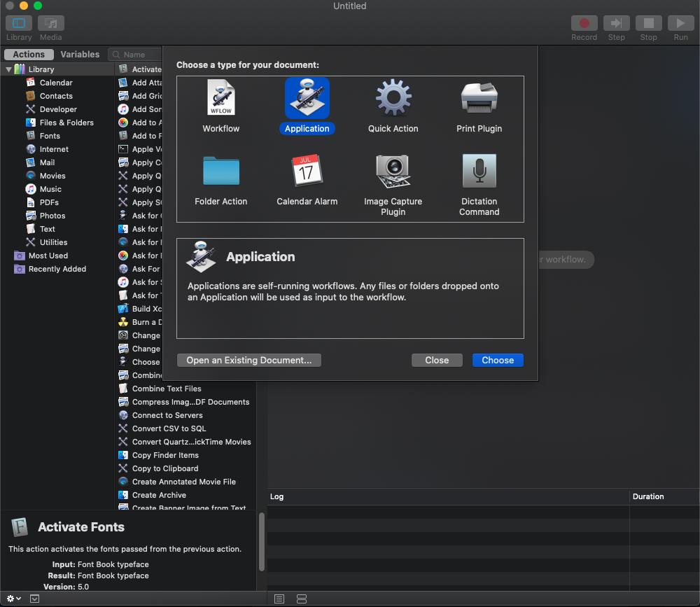The height and width of the screenshot is (607, 700).
Task: Switch to the Variables tab
Action: (80, 55)
